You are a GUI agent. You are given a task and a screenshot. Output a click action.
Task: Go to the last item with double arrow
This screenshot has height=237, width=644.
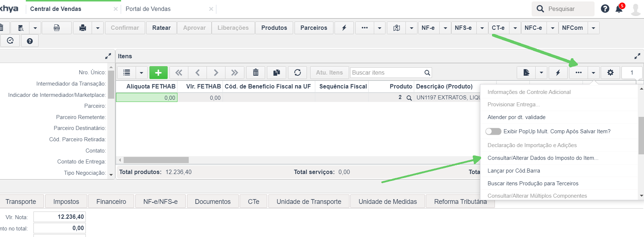235,72
